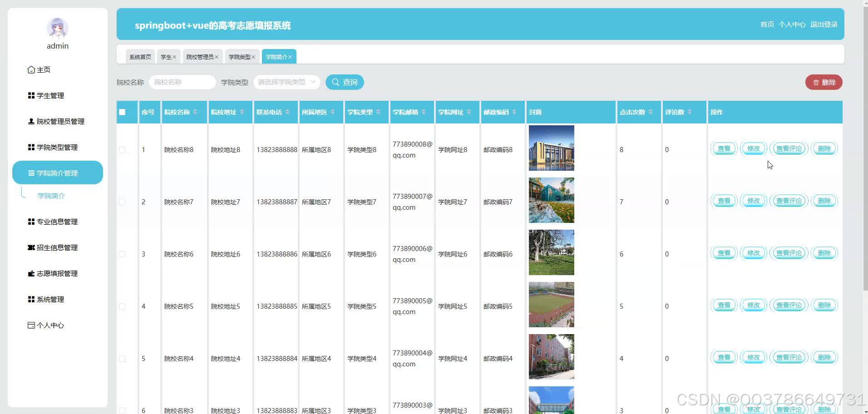This screenshot has height=414, width=868.
Task: Click the red 删除 batch delete button
Action: tap(824, 82)
